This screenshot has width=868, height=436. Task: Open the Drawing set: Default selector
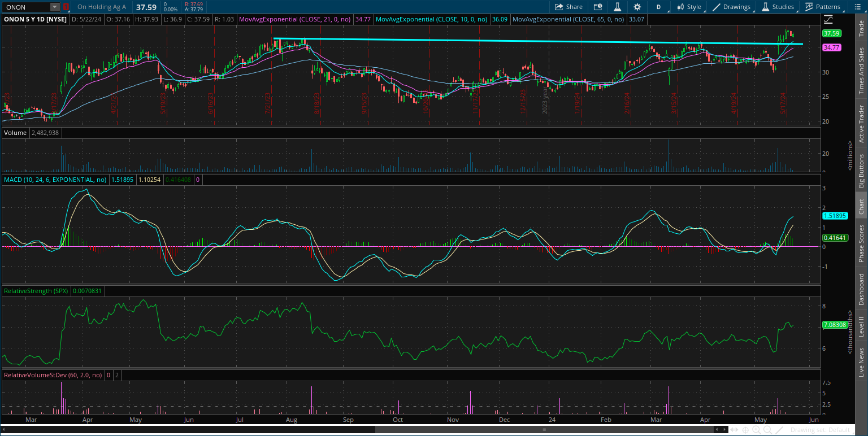[820, 430]
